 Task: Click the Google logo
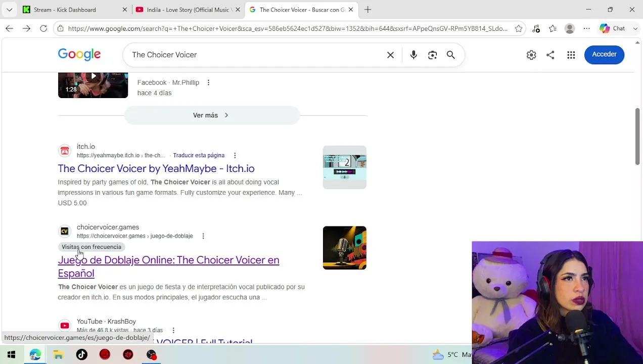[79, 55]
